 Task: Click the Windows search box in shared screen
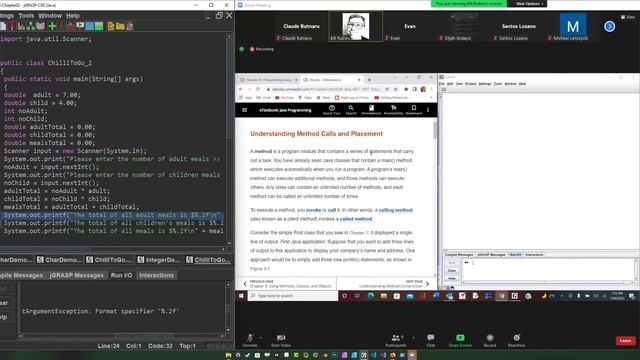(293, 296)
